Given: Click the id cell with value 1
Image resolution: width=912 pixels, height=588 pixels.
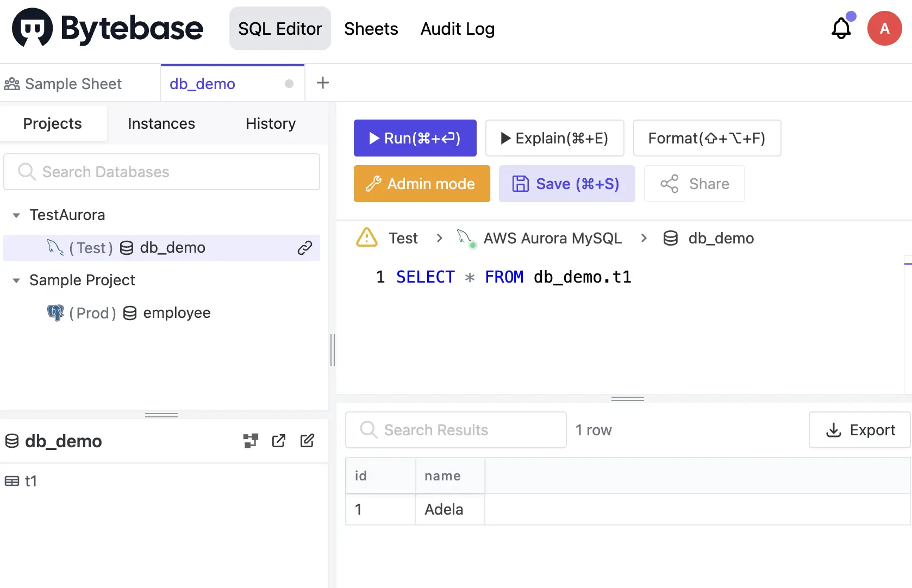Looking at the screenshot, I should [x=380, y=509].
